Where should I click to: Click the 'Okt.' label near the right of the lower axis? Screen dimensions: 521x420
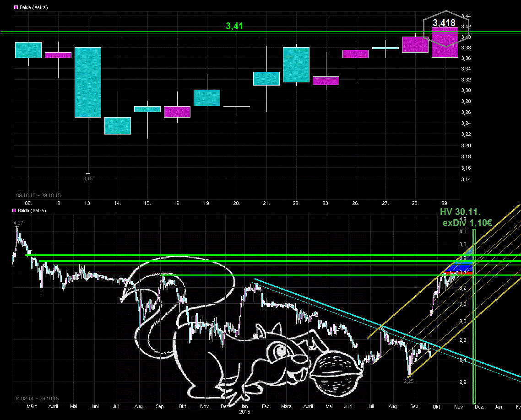(x=437, y=407)
